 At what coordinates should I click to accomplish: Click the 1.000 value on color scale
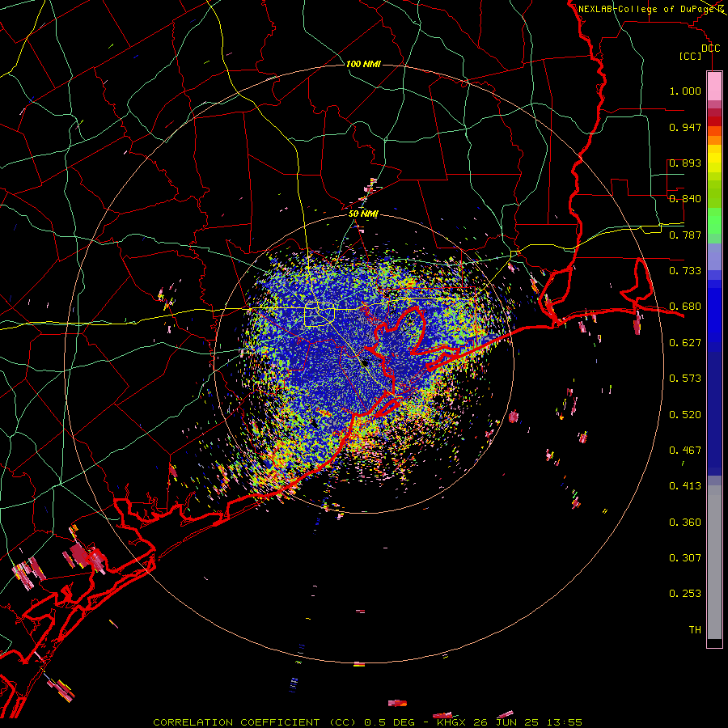pos(685,91)
